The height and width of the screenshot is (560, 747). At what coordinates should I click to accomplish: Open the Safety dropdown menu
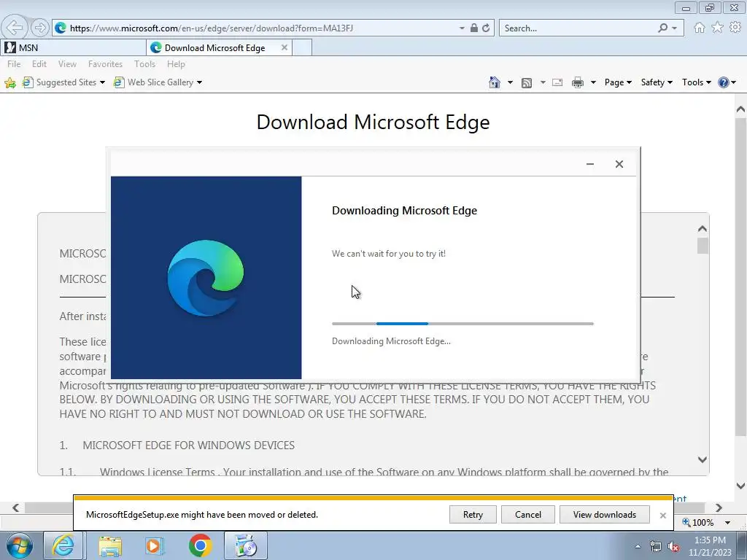click(x=657, y=82)
